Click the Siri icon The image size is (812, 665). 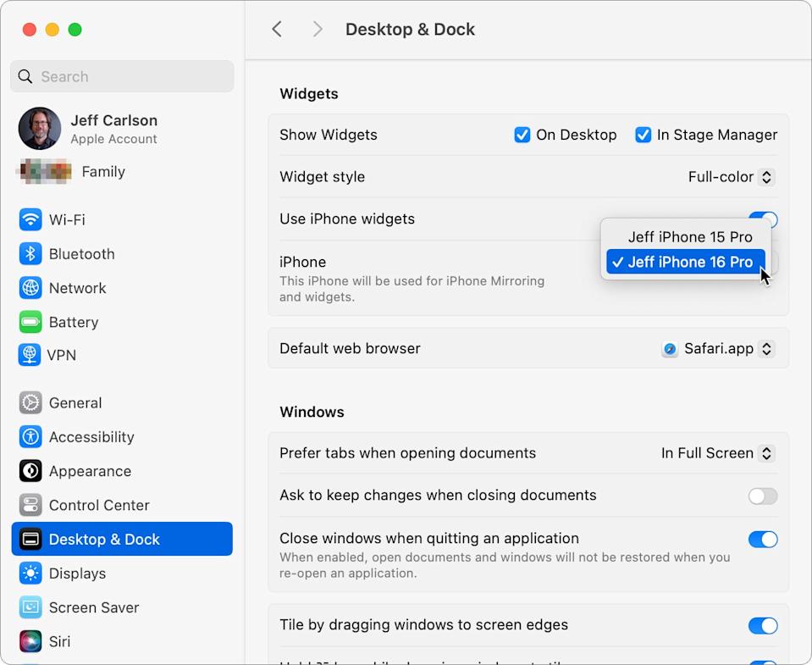coord(30,641)
